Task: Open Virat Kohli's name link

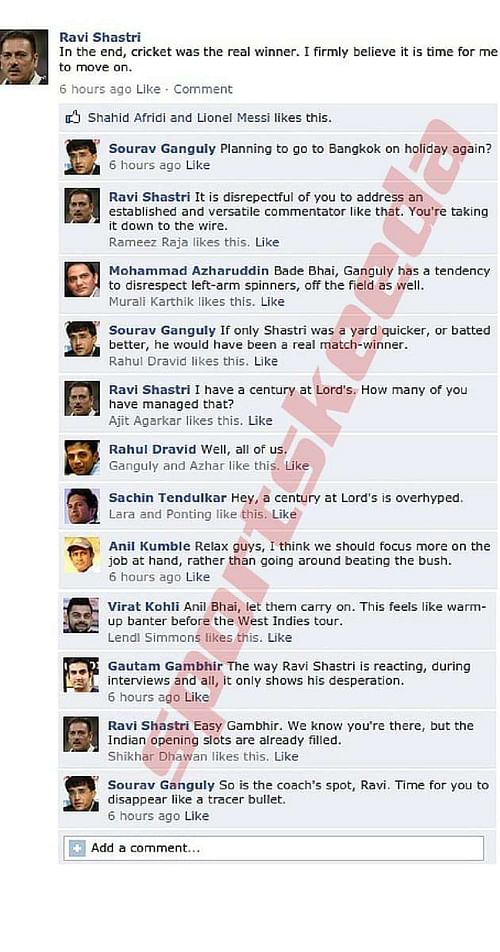Action: [143, 607]
